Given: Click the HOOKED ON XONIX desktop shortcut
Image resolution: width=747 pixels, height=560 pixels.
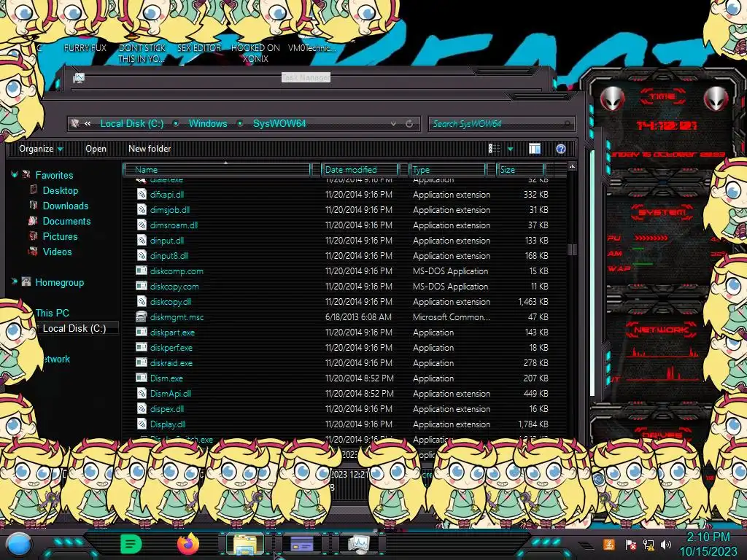Looking at the screenshot, I should click(x=255, y=52).
